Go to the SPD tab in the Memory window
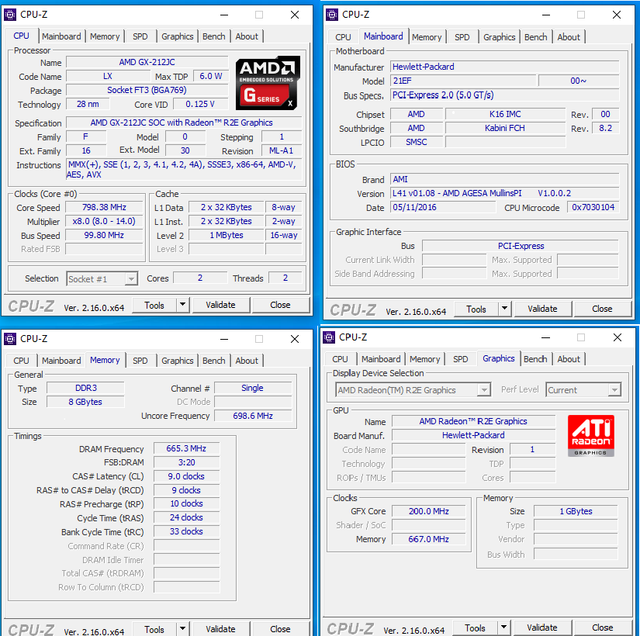The image size is (640, 636). (140, 360)
